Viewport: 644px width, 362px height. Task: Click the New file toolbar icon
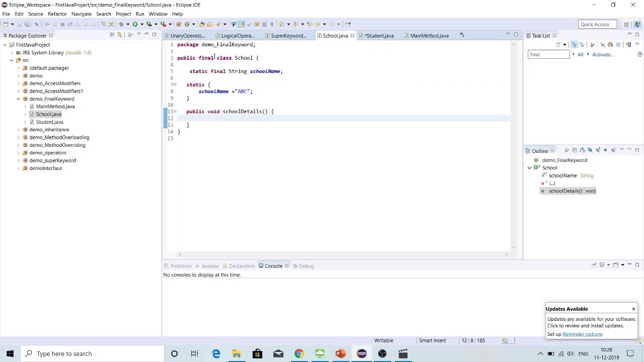coord(5,24)
